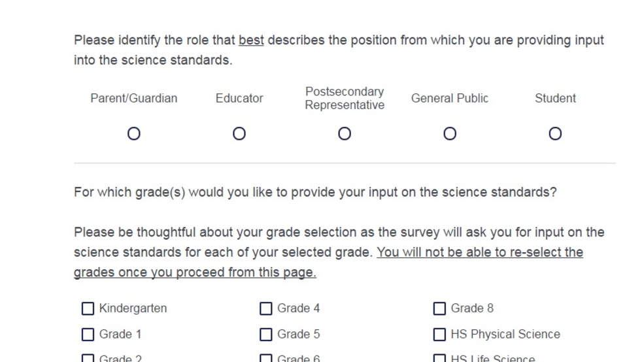Click the Educator column label
Screen dimensions: 644x362
(x=239, y=99)
